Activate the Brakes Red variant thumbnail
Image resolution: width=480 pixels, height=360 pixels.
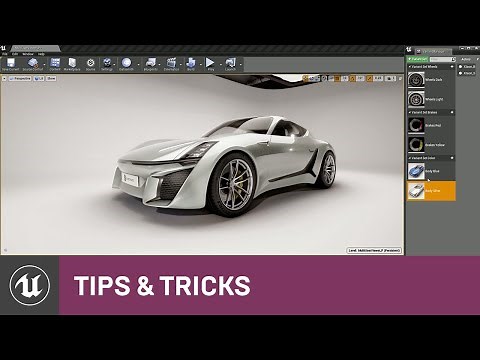click(416, 125)
